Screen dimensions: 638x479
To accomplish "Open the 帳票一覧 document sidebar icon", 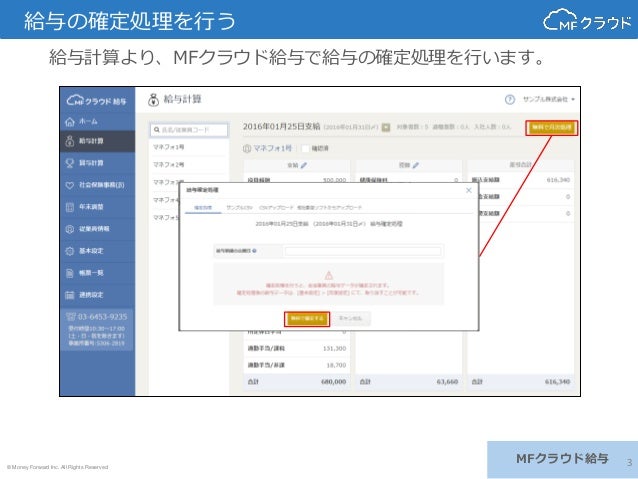I will pos(70,273).
